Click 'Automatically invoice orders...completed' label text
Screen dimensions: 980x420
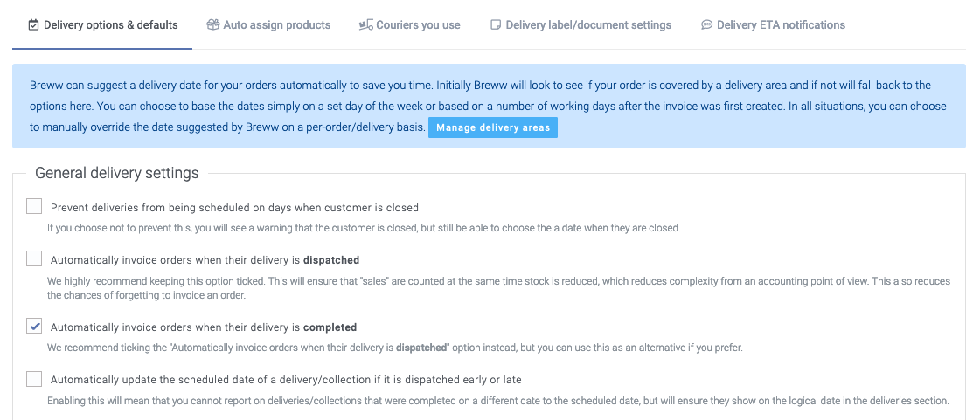(x=204, y=327)
